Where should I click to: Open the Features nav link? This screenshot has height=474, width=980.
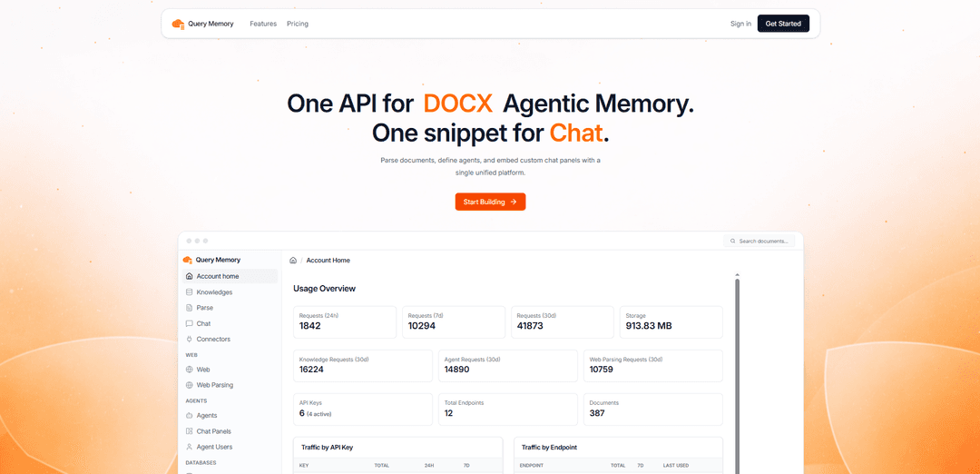[x=263, y=24]
